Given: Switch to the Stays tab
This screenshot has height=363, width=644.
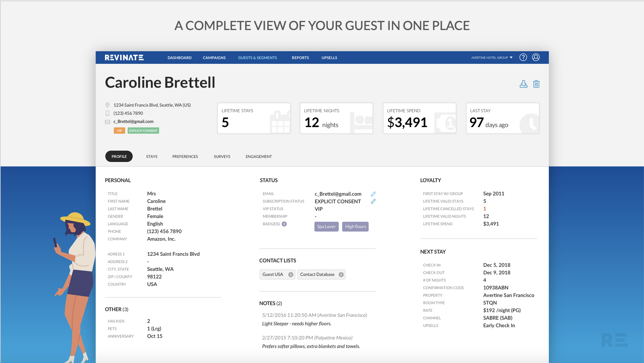Looking at the screenshot, I should [152, 157].
